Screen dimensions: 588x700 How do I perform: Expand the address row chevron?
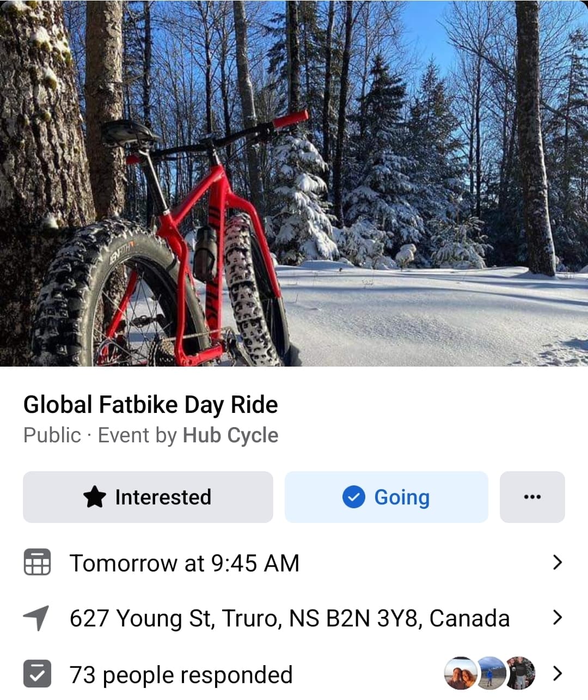557,618
